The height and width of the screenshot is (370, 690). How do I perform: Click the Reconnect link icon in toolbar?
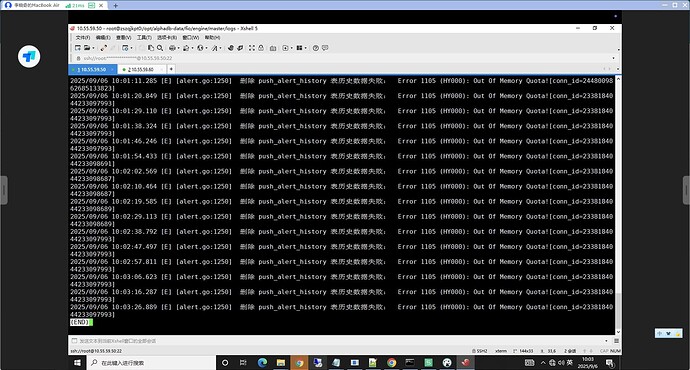pos(104,48)
